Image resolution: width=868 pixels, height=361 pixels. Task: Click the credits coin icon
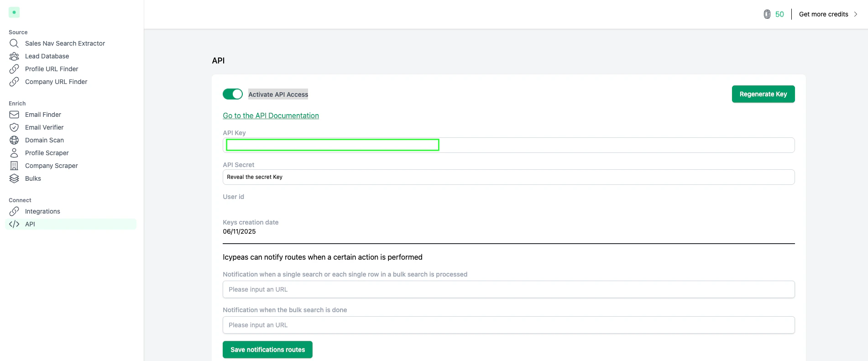pos(767,14)
